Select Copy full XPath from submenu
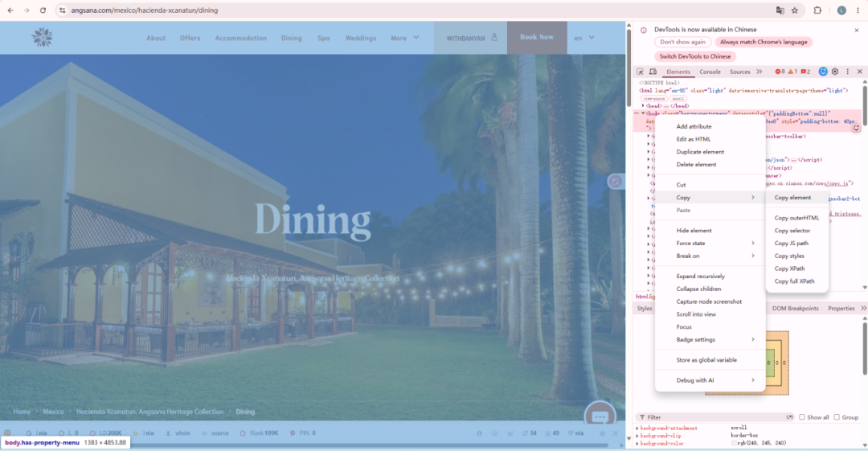868x451 pixels. tap(796, 281)
